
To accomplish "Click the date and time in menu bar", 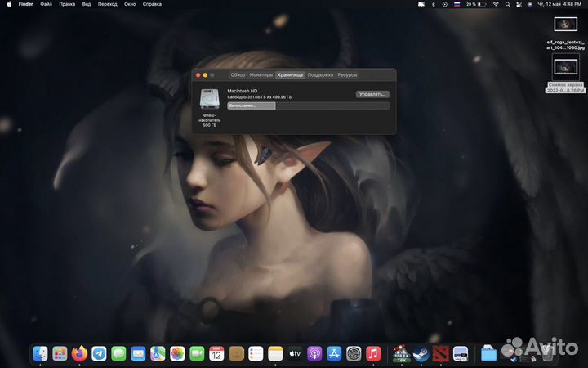I will tap(559, 4).
